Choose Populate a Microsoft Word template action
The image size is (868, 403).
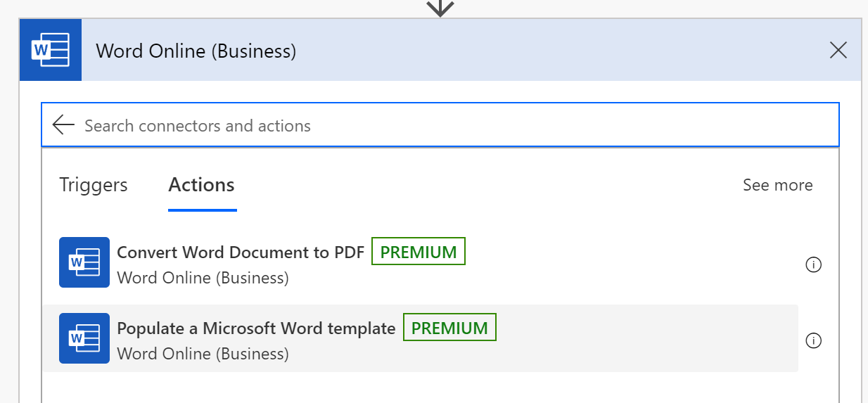click(x=420, y=338)
